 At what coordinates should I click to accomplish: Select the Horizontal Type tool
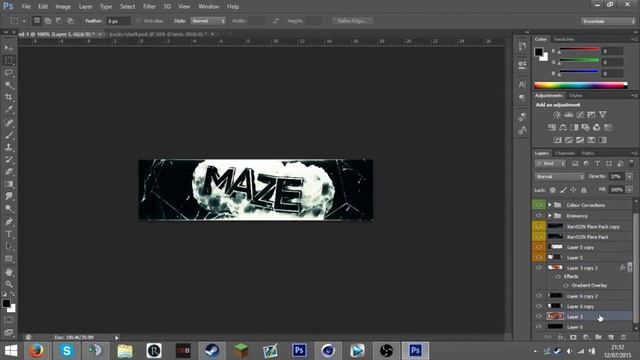click(9, 234)
